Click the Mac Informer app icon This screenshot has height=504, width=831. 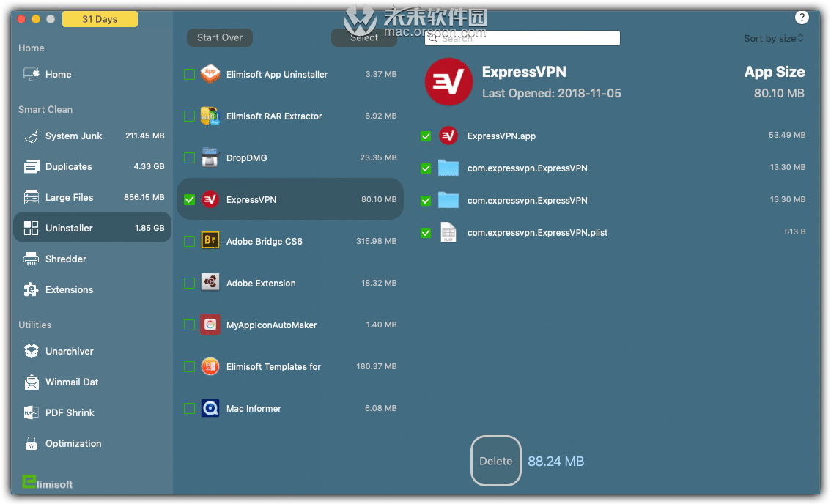210,409
